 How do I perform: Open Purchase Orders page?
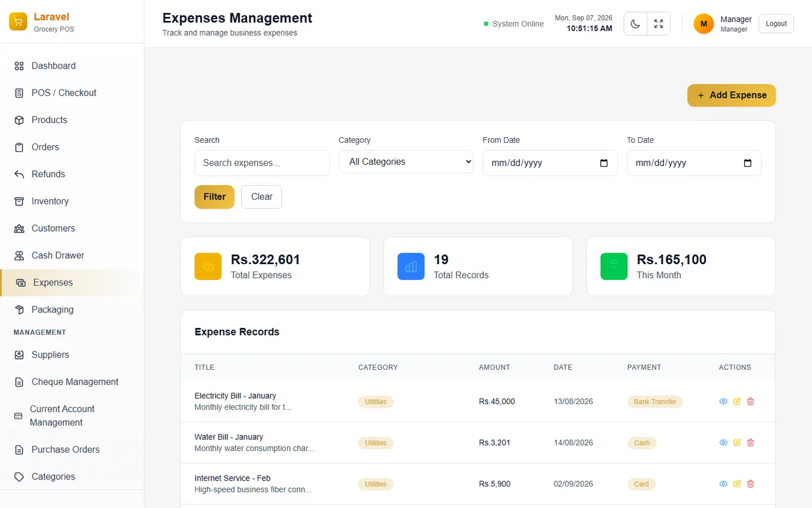(x=72, y=449)
